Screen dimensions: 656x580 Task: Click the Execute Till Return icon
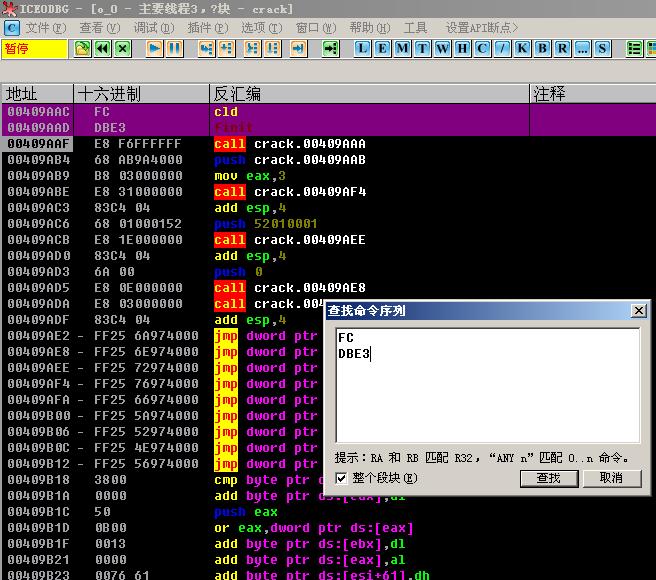point(298,49)
